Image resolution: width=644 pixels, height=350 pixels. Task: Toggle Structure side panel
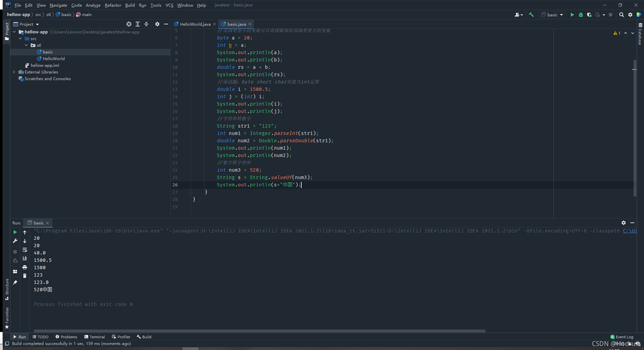(7, 289)
